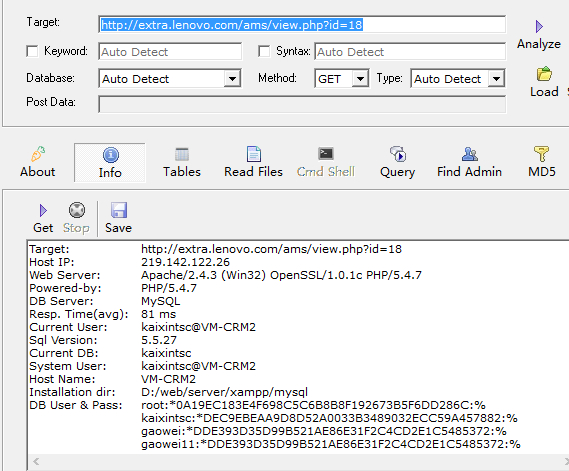This screenshot has width=569, height=471.
Task: Click Current User kaixintsc@VM-CRM2 value
Action: coord(198,327)
